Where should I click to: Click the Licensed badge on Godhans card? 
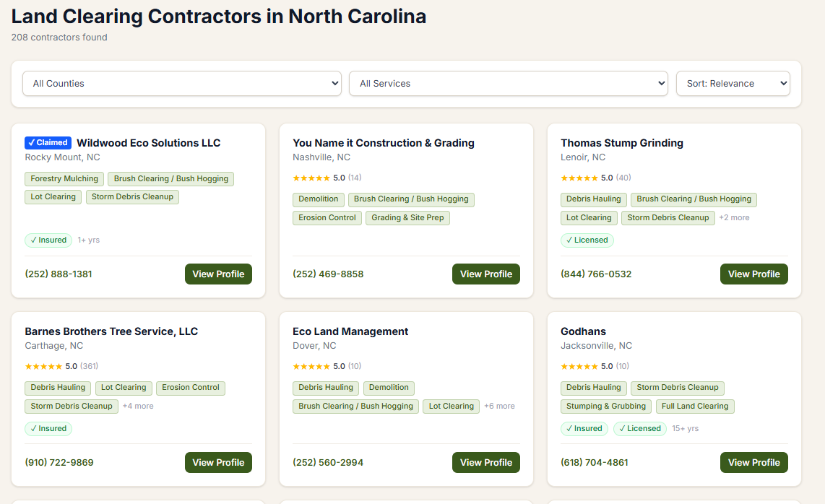(x=639, y=428)
